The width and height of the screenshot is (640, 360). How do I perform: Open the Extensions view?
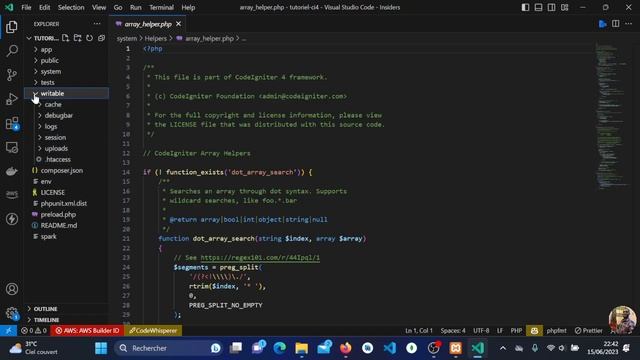(x=12, y=123)
